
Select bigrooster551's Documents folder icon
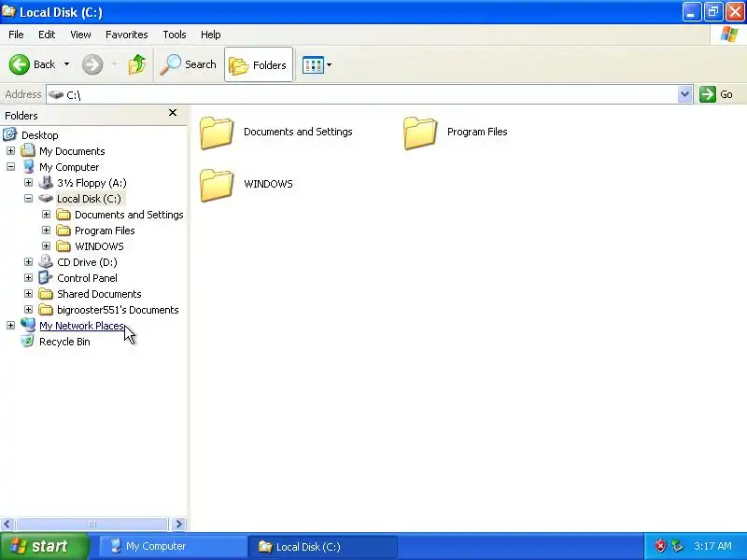pyautogui.click(x=46, y=310)
